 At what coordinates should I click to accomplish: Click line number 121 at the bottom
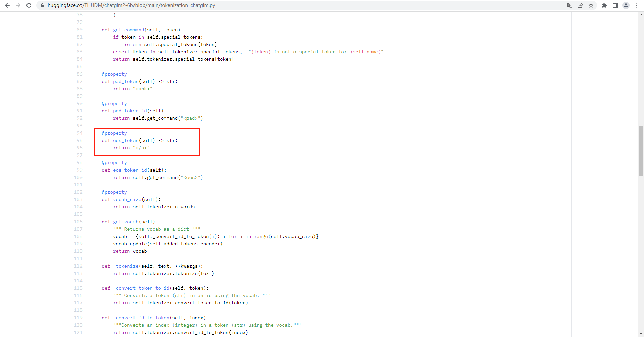(78, 332)
